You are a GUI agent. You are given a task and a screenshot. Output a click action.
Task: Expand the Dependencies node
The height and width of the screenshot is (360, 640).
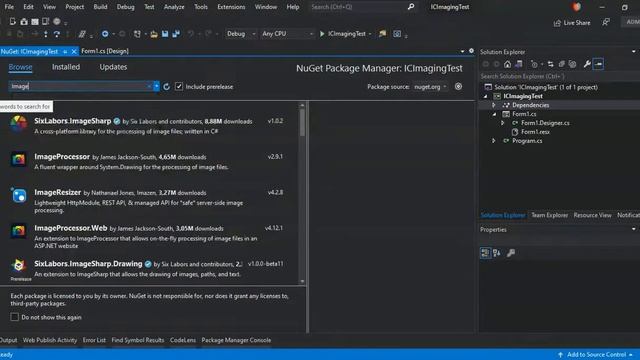pos(494,105)
